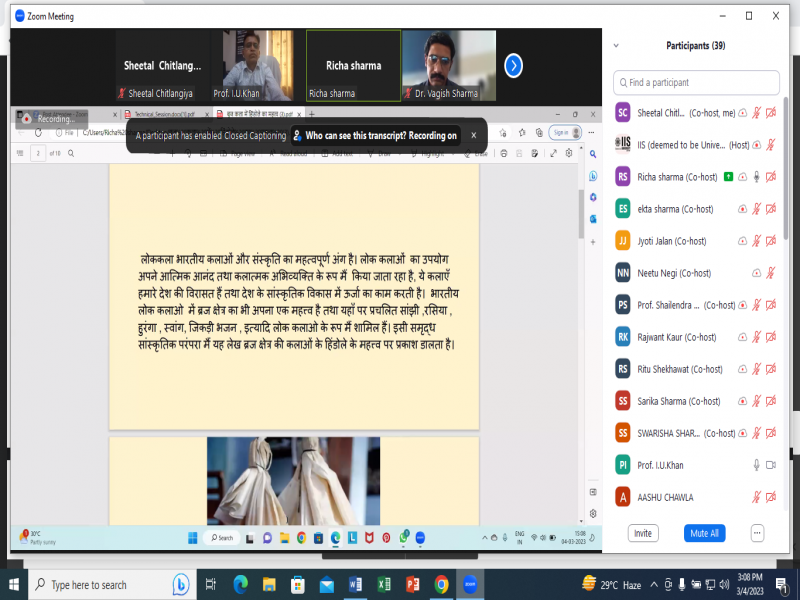Screen dimensions: 800x600
Task: Launch Microsoft Edge from the taskbar
Action: (x=240, y=584)
